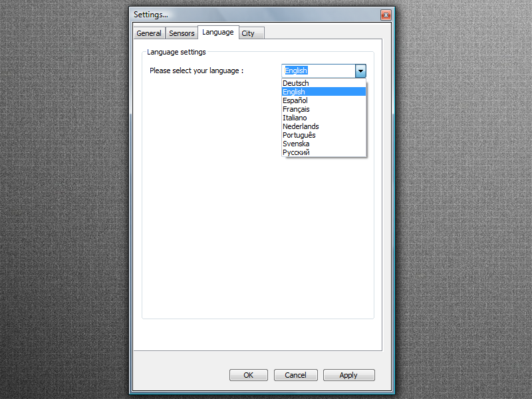The width and height of the screenshot is (532, 399).
Task: Choose Français as the language
Action: [x=296, y=109]
